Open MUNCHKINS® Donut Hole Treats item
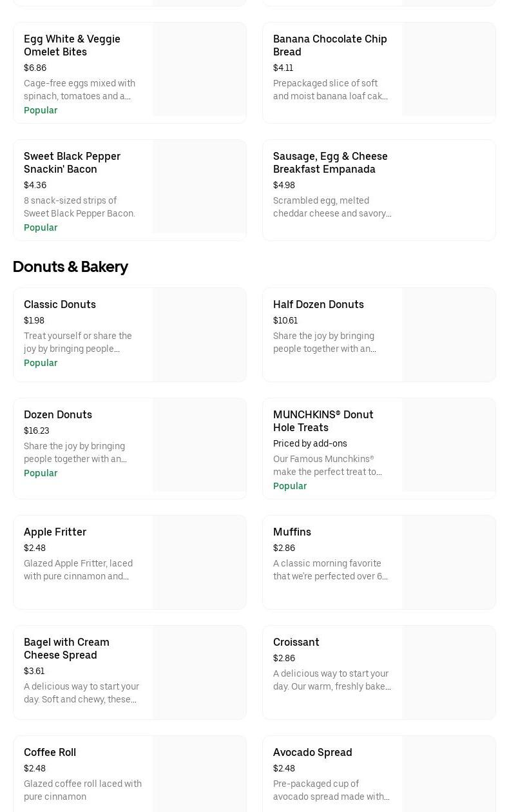The height and width of the screenshot is (812, 518). click(x=323, y=421)
